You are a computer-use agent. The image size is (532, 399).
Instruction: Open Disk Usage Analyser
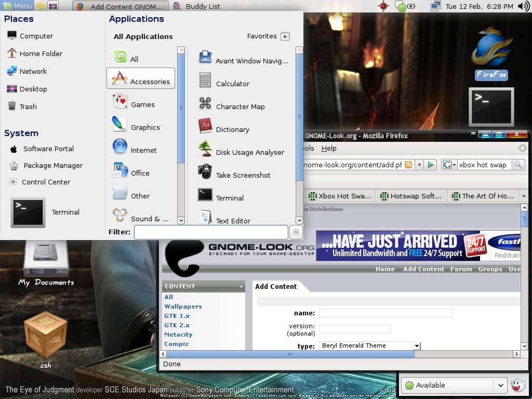click(242, 149)
